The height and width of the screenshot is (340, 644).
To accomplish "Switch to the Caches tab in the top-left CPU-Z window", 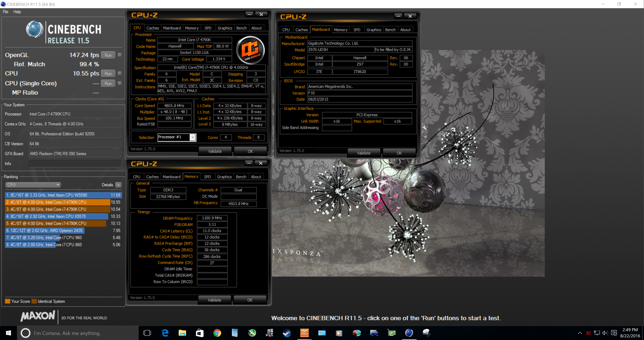I will click(x=153, y=28).
